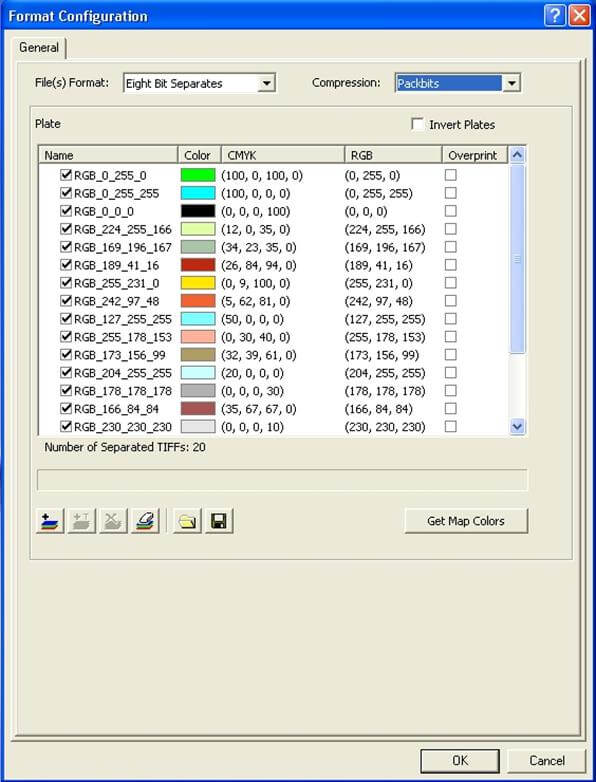This screenshot has height=782, width=596.
Task: Expand the Compression Packbits dropdown
Action: pos(512,83)
